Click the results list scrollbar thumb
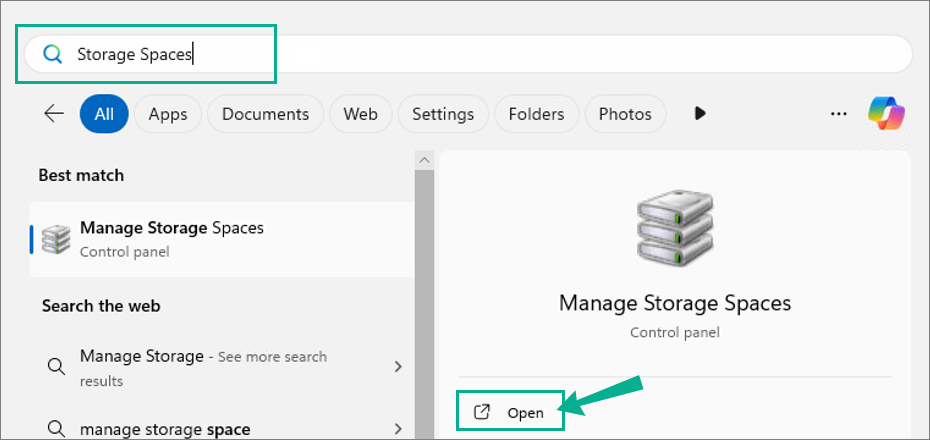This screenshot has height=440, width=930. 424,304
